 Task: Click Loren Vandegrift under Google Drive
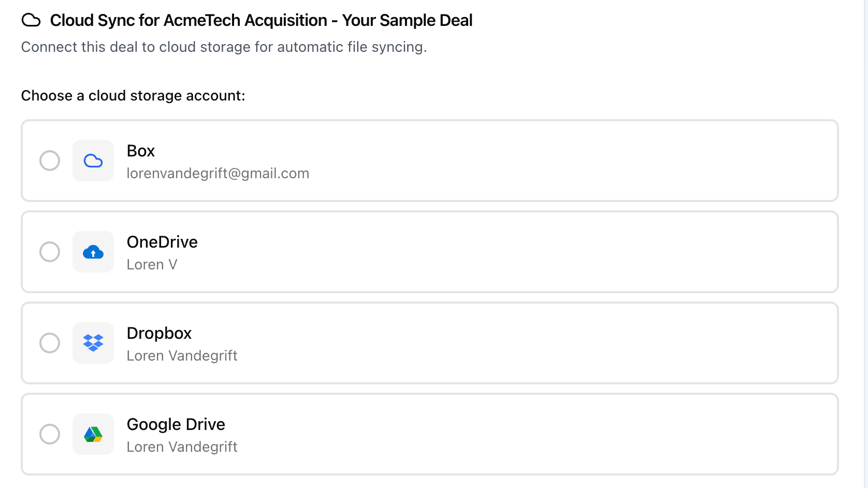click(182, 447)
